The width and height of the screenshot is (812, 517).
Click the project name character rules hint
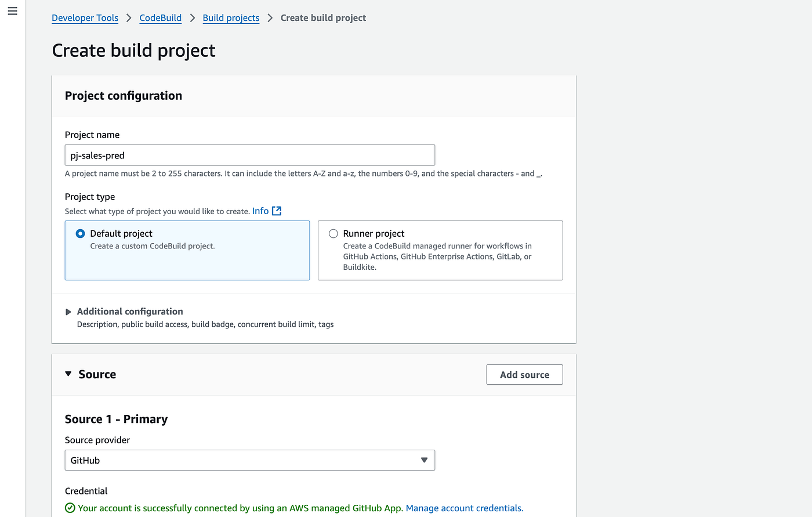click(303, 173)
